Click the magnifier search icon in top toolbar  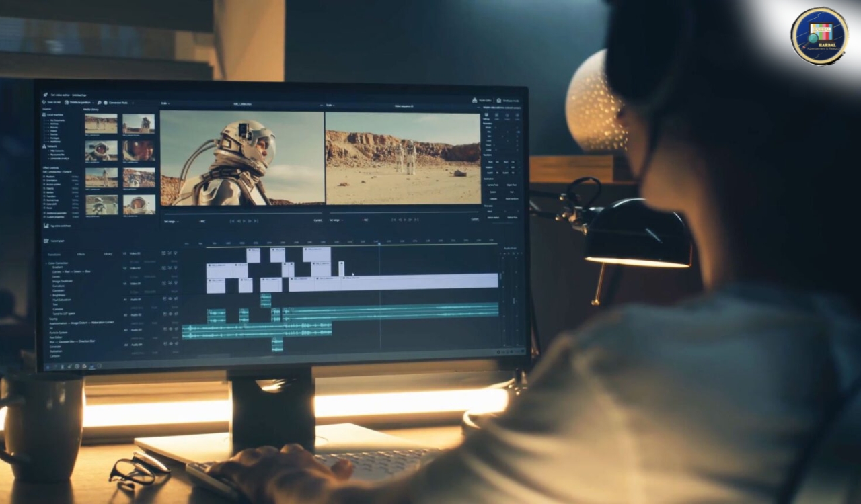(98, 103)
